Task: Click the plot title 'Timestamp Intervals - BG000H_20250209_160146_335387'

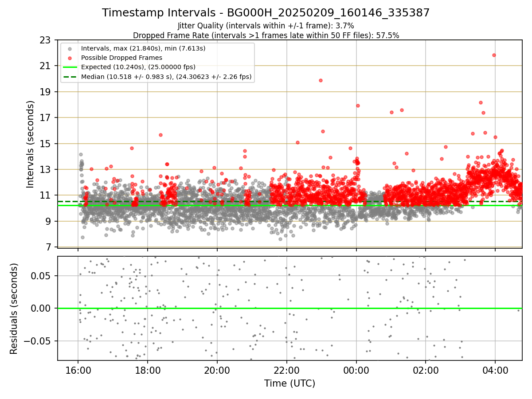Action: [266, 13]
